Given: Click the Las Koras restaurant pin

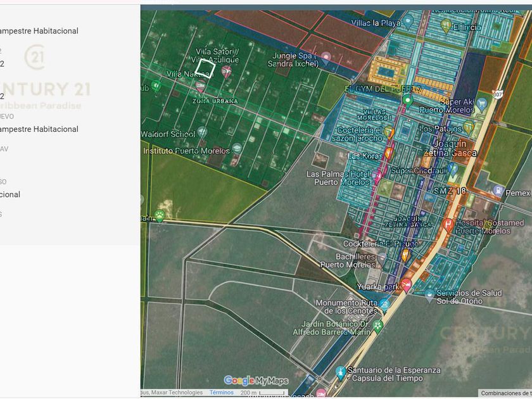Looking at the screenshot, I should 389,153.
